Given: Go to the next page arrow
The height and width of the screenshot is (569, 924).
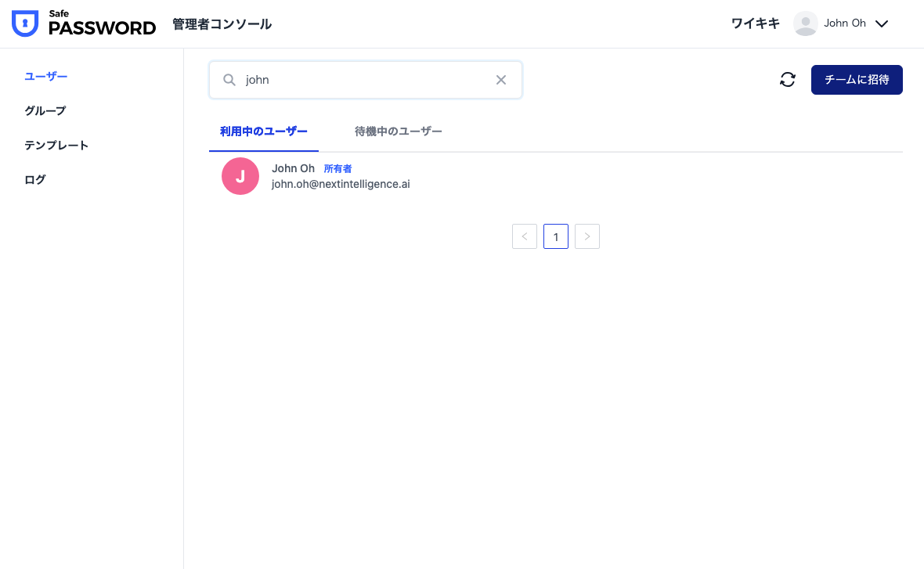Looking at the screenshot, I should click(x=587, y=236).
